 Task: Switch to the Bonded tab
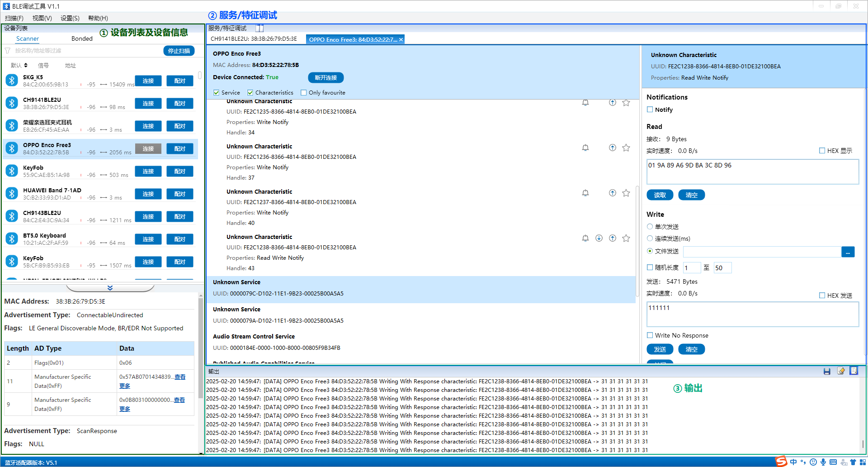tap(82, 38)
